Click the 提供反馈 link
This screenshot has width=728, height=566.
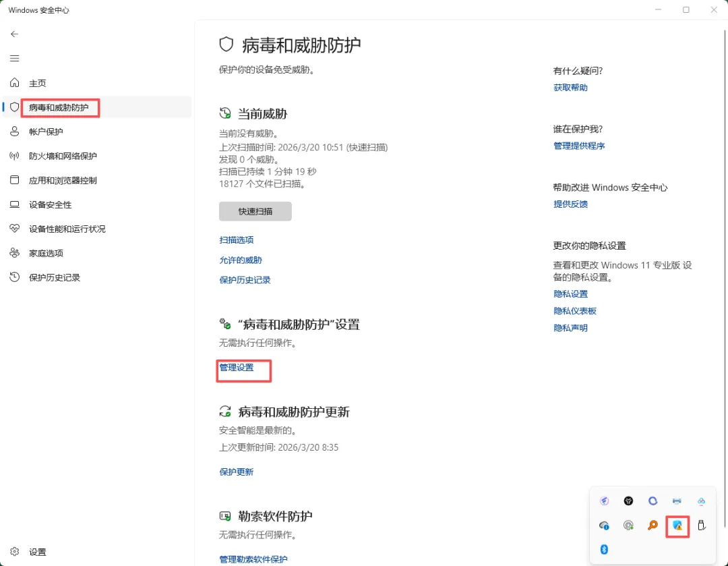click(571, 204)
